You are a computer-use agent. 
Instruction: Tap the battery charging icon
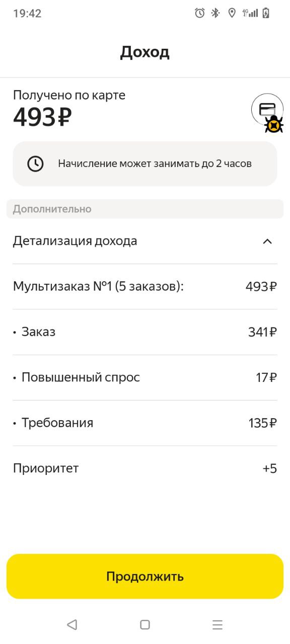[x=266, y=13]
